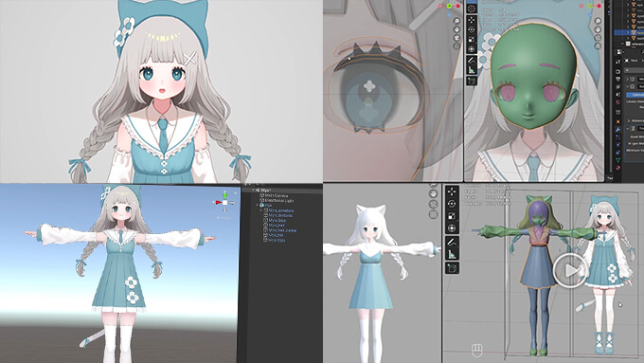Open the Output properties tab in Blender
This screenshot has width=644, height=363.
tap(617, 79)
